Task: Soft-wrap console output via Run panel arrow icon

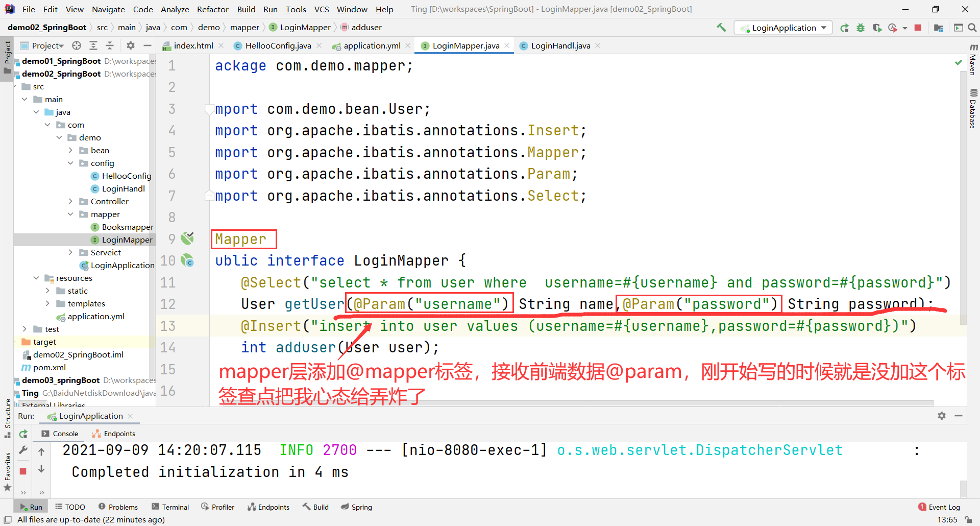Action: click(41, 451)
